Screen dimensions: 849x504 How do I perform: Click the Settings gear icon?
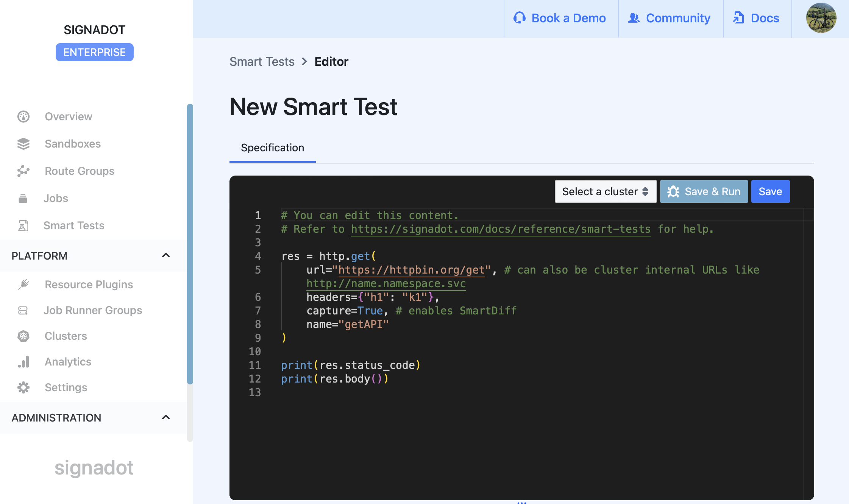pyautogui.click(x=23, y=387)
